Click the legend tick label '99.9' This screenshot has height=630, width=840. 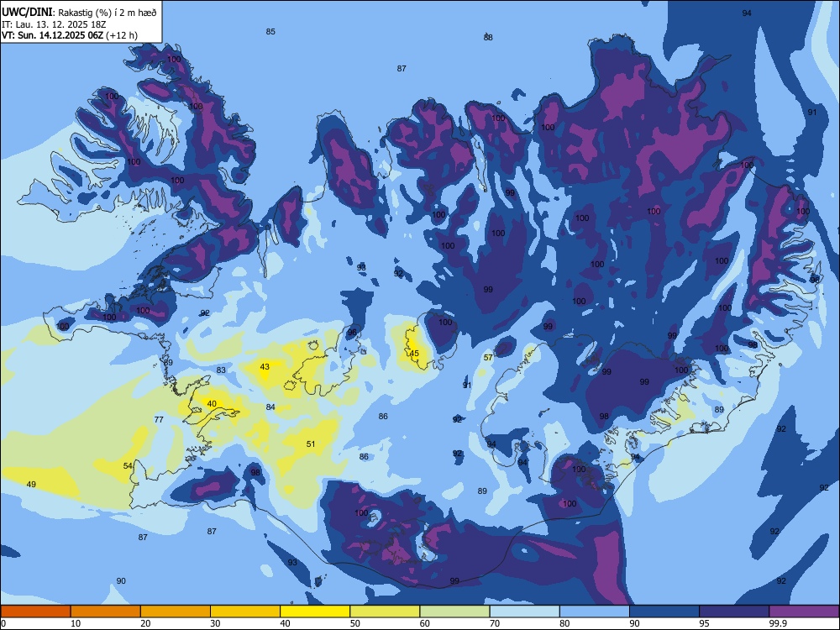coord(778,623)
